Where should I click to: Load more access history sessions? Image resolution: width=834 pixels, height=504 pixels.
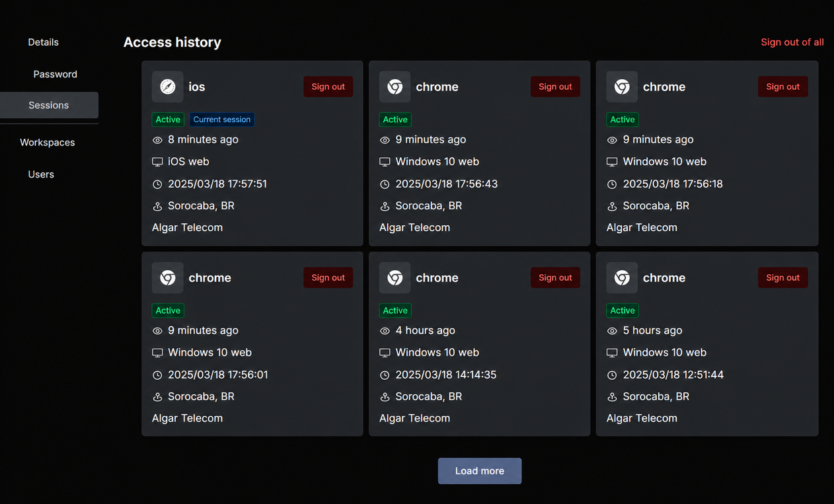[480, 471]
